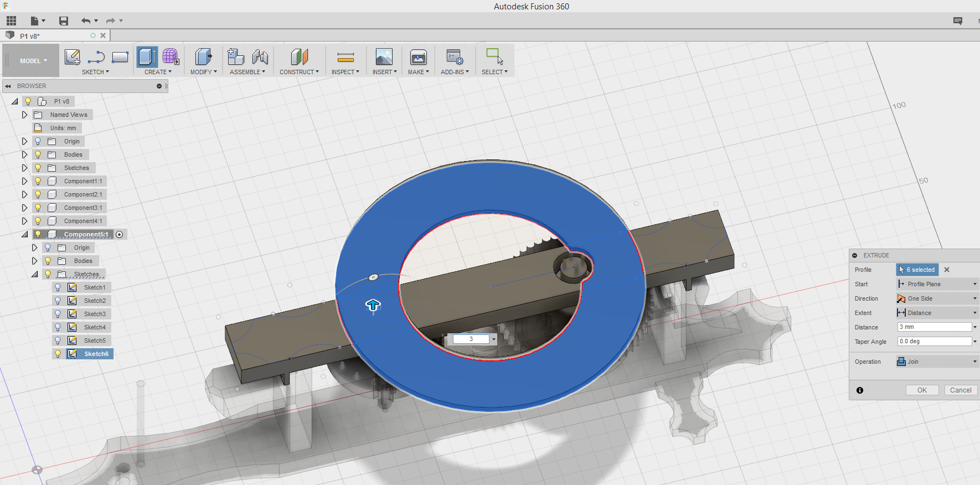Click the Taper Angle field 0.0 deg
This screenshot has height=485, width=980.
pos(934,342)
